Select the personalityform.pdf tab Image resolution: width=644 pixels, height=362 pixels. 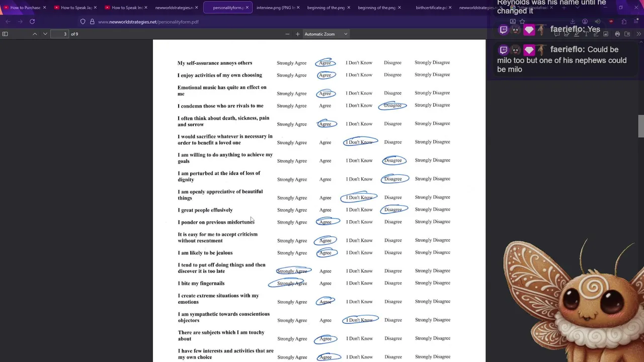click(228, 8)
